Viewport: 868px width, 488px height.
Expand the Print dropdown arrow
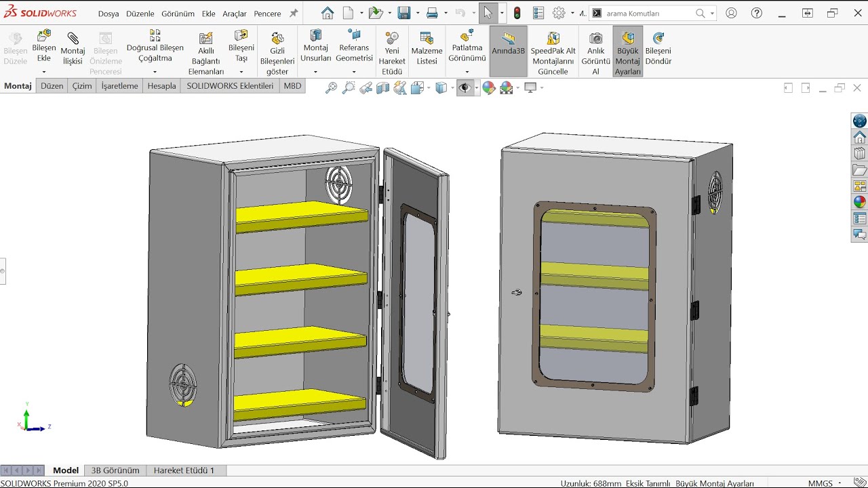tap(446, 13)
